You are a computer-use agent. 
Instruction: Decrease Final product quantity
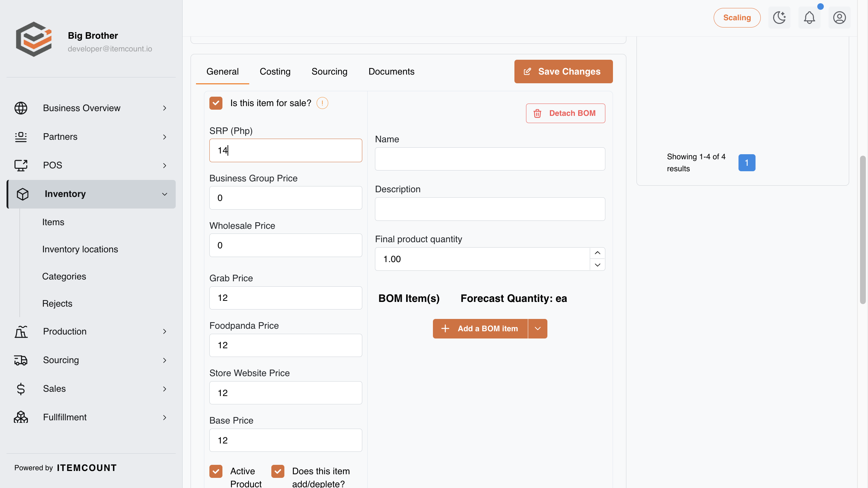click(597, 265)
